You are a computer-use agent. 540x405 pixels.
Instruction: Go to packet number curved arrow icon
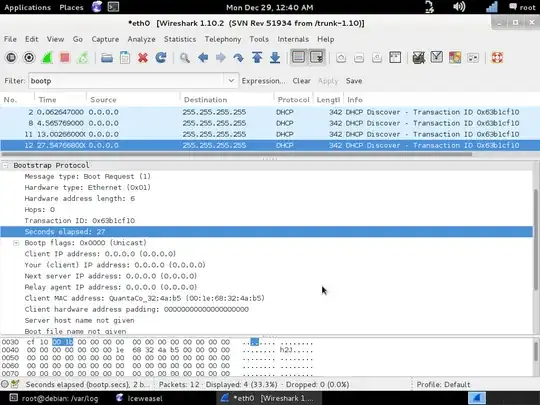239,58
